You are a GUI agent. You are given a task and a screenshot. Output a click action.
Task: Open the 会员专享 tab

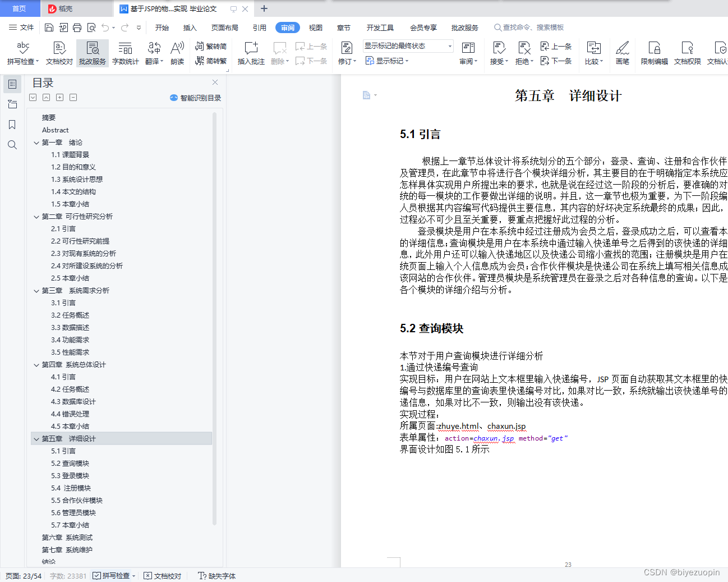[423, 28]
